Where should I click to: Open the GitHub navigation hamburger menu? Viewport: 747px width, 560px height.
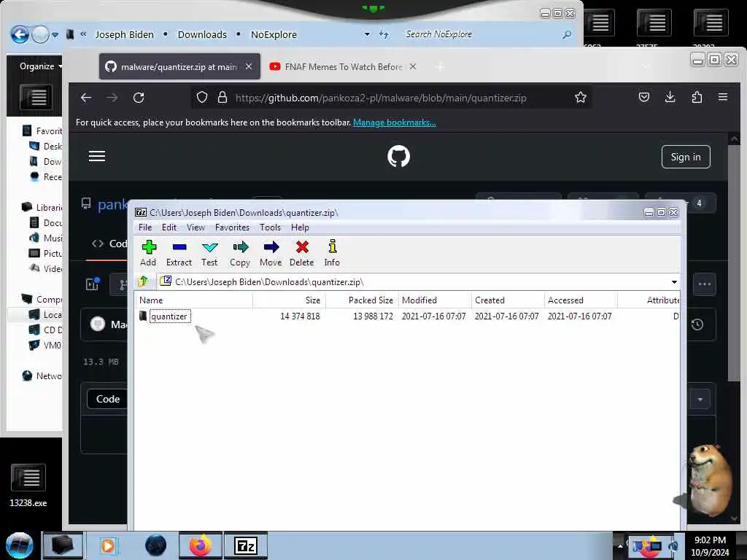pos(97,156)
